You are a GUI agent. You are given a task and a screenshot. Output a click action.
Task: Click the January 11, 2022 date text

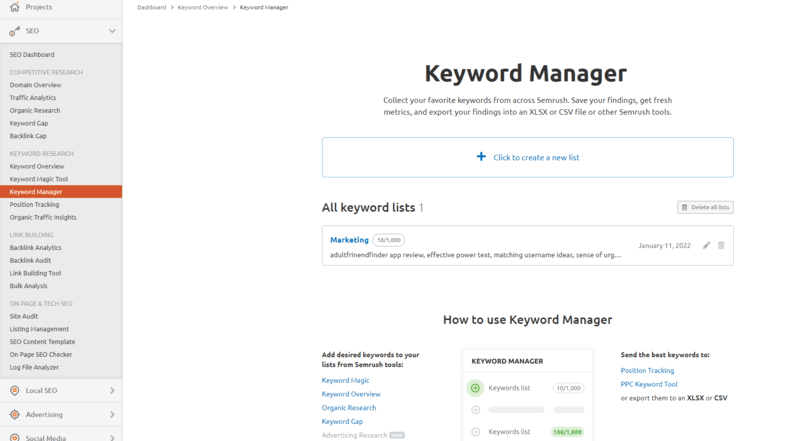click(664, 246)
